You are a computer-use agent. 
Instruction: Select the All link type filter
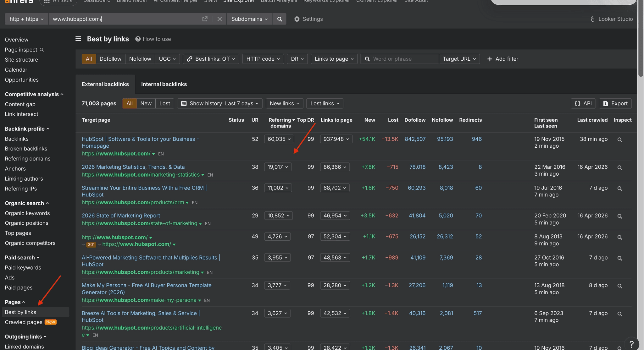89,59
